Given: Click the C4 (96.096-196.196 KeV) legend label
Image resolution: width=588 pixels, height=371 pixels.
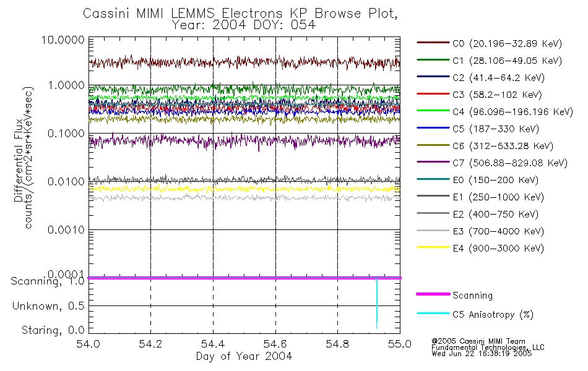Looking at the screenshot, I should 512,112.
